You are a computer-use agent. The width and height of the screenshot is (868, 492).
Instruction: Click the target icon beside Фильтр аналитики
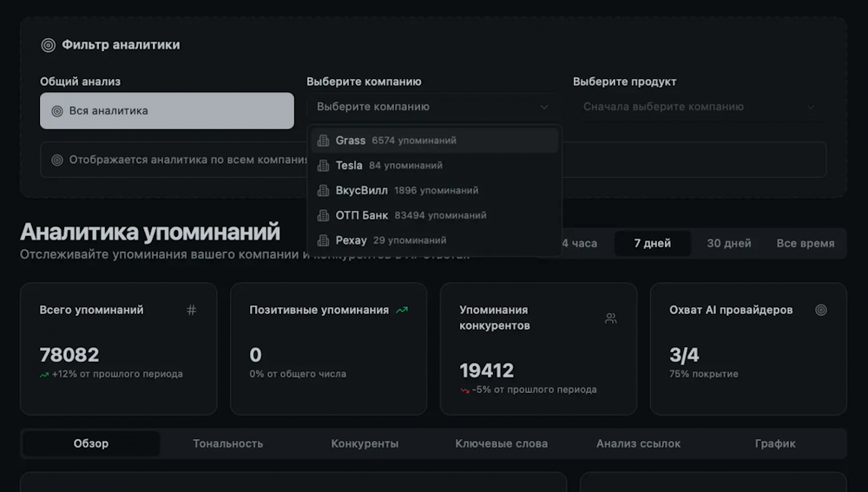(49, 45)
